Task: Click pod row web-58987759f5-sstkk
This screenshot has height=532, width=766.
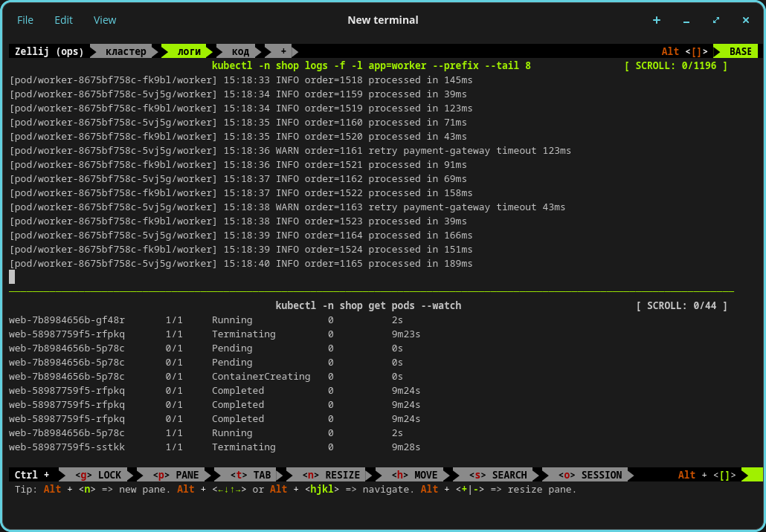Action: pyautogui.click(x=214, y=447)
